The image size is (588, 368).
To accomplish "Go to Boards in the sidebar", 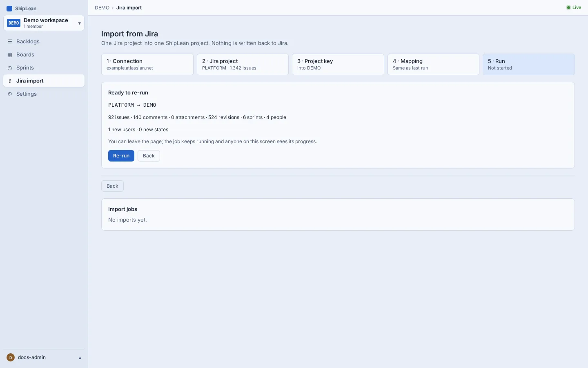I will 44,55.
